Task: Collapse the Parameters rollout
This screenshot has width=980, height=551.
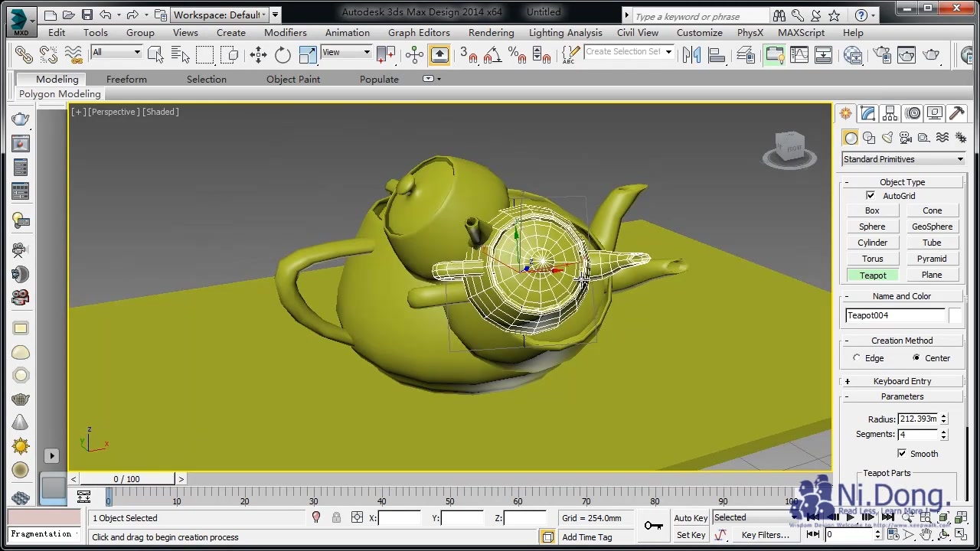Action: click(x=902, y=396)
